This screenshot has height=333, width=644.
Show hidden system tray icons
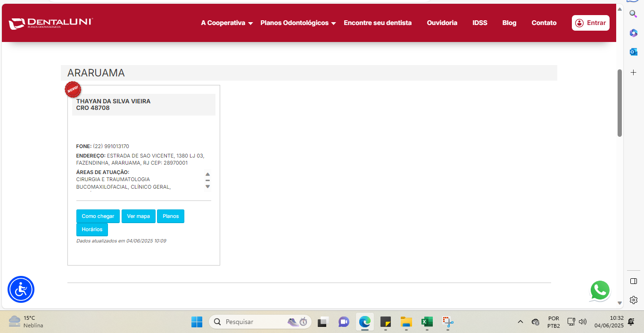[520, 322]
